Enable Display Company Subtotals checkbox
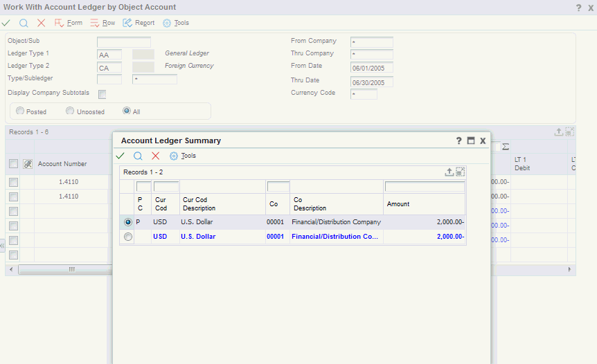 [x=102, y=93]
